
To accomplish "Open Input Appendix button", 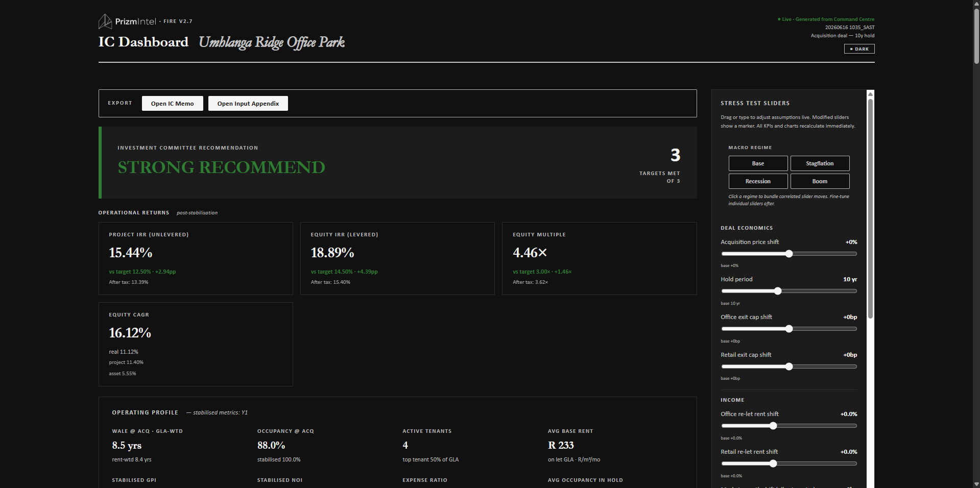I will 248,104.
